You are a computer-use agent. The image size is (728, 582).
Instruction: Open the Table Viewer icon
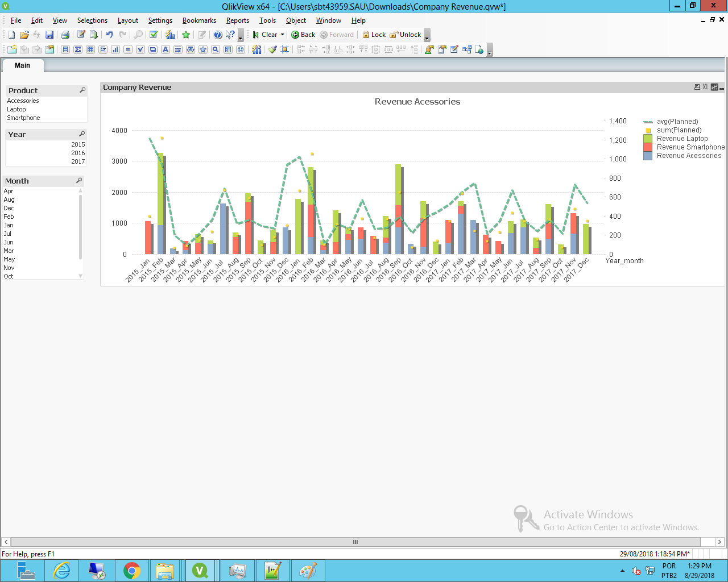pyautogui.click(x=467, y=49)
